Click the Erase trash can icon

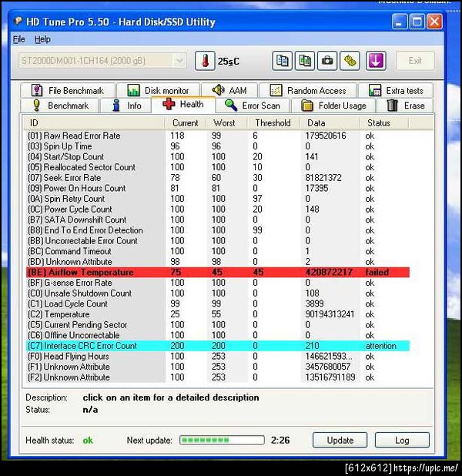click(392, 106)
